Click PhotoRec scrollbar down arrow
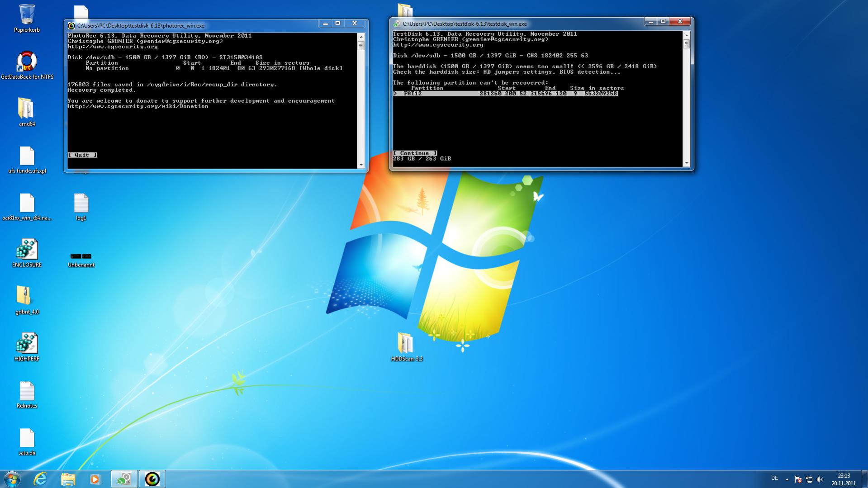 pos(361,165)
